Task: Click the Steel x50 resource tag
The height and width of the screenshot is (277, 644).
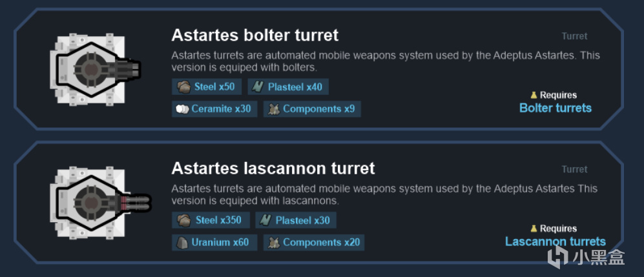Action: pyautogui.click(x=207, y=87)
